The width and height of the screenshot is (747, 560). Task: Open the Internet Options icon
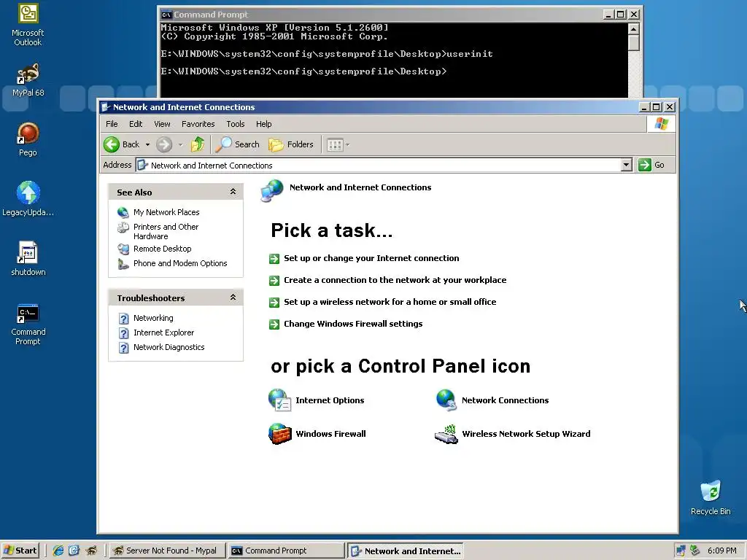pos(279,400)
